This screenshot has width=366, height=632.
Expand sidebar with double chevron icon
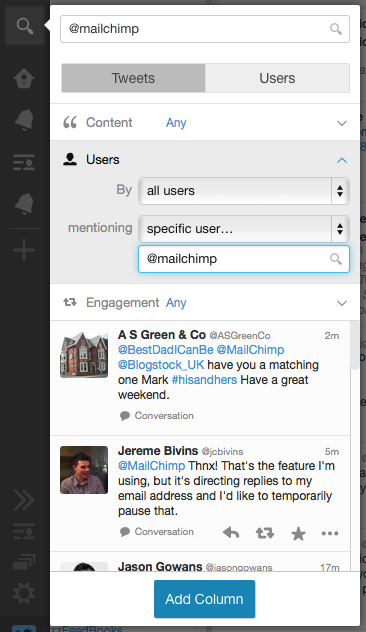(24, 500)
